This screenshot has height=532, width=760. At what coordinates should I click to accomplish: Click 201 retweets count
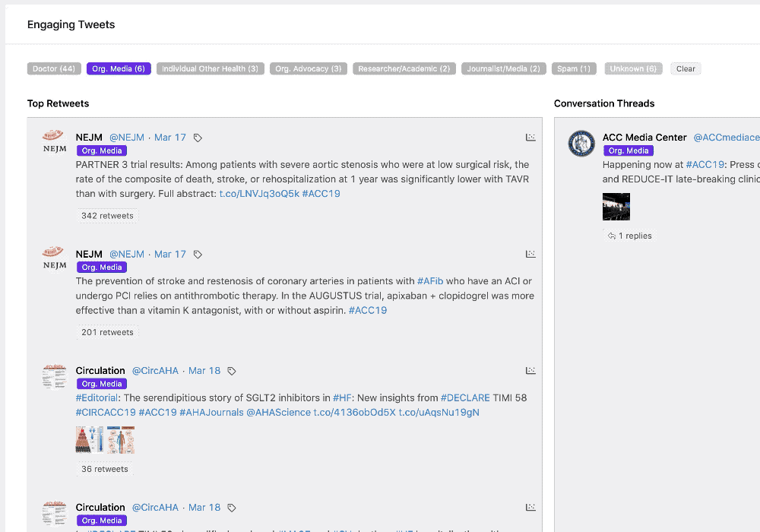[107, 332]
